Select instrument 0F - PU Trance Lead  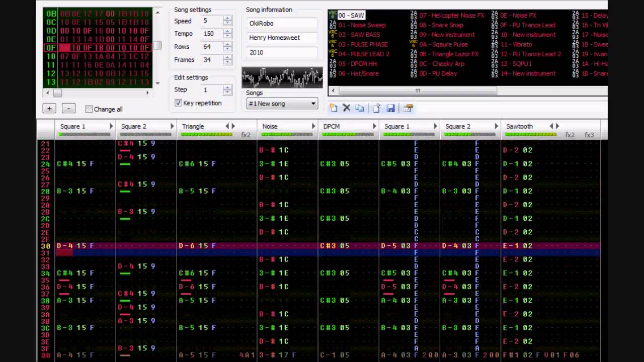click(x=528, y=25)
